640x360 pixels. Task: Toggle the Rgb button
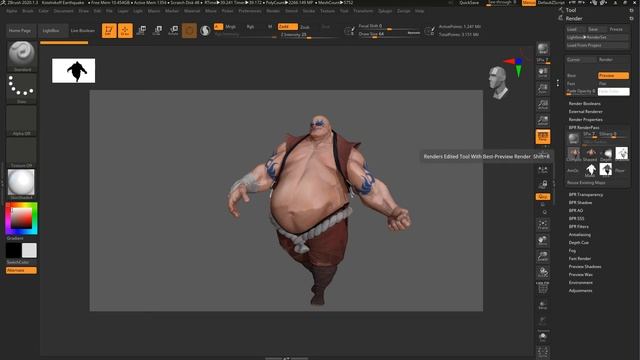point(250,27)
